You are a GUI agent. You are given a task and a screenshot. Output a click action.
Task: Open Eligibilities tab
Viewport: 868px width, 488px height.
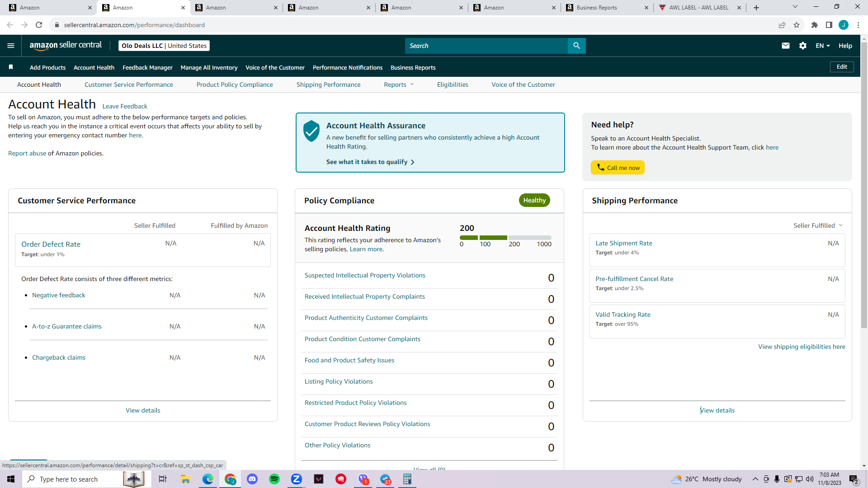coord(453,84)
